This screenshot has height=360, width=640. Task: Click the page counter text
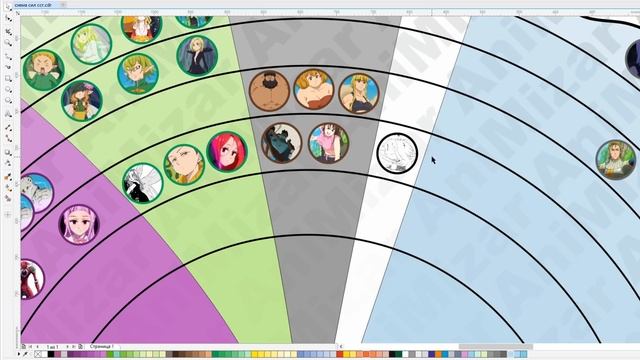(x=52, y=347)
